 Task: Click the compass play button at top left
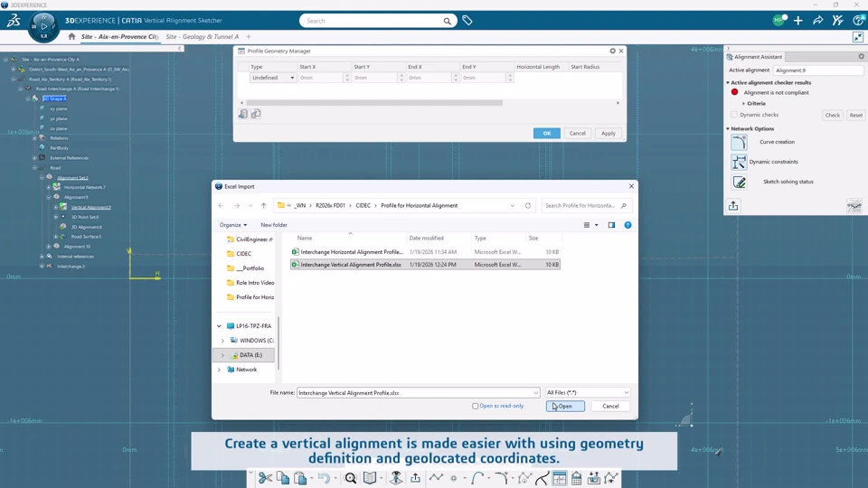pos(43,26)
